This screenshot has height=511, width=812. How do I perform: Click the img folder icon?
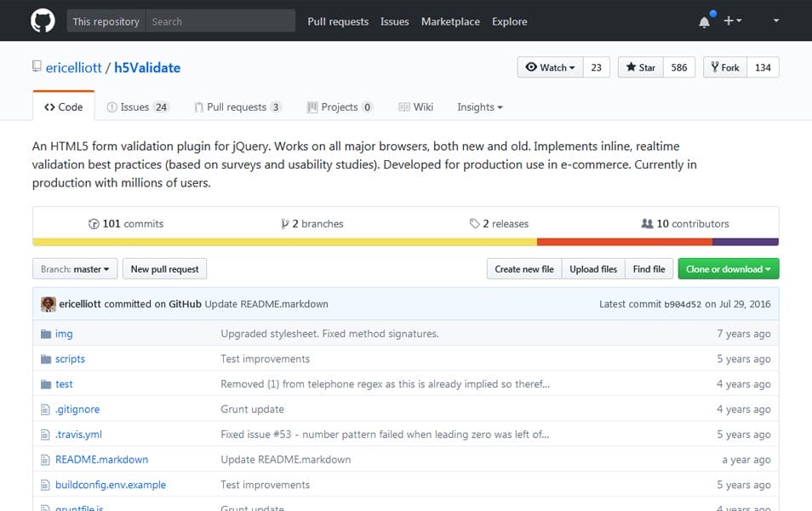click(46, 334)
